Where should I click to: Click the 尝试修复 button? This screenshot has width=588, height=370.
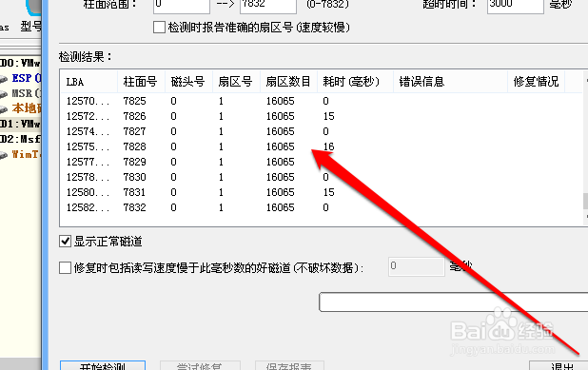200,365
